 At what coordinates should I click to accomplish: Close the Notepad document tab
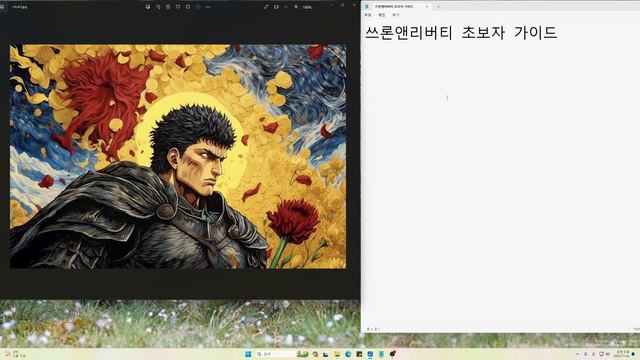coord(427,7)
